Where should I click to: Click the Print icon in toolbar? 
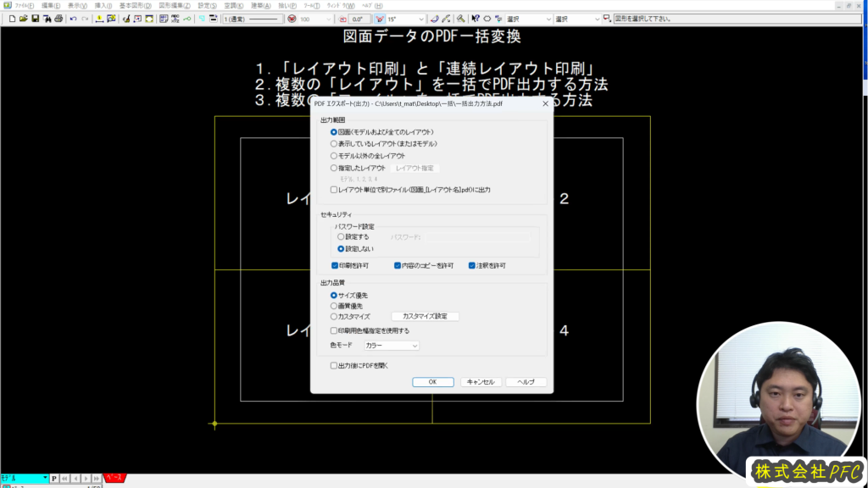coord(58,19)
